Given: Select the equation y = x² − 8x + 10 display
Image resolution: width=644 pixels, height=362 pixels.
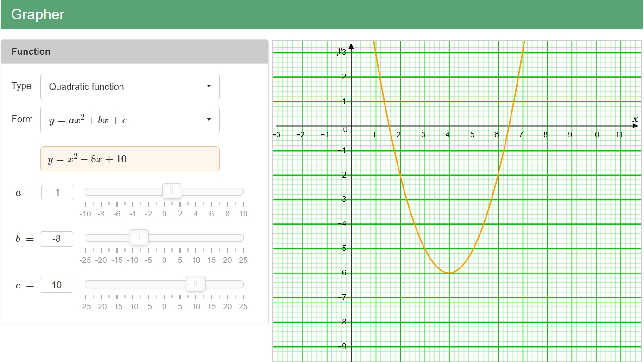Looking at the screenshot, I should (x=130, y=159).
